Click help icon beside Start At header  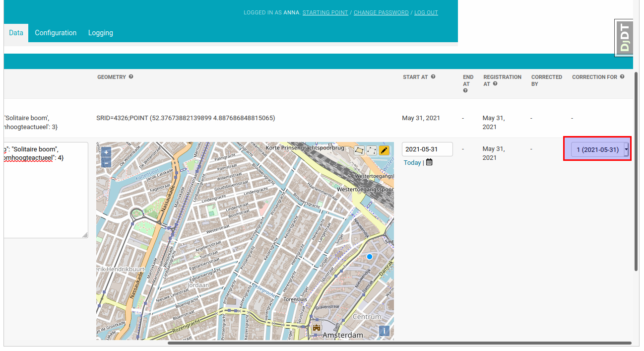(433, 77)
